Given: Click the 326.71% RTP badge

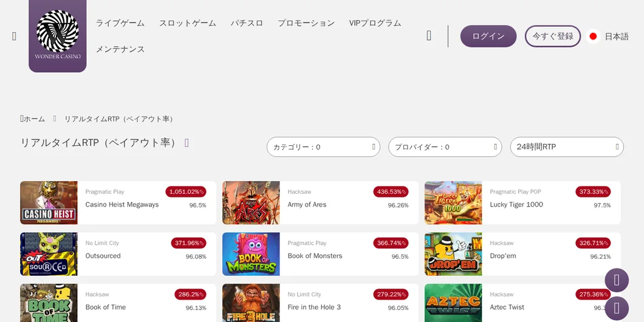Looking at the screenshot, I should click(x=593, y=243).
